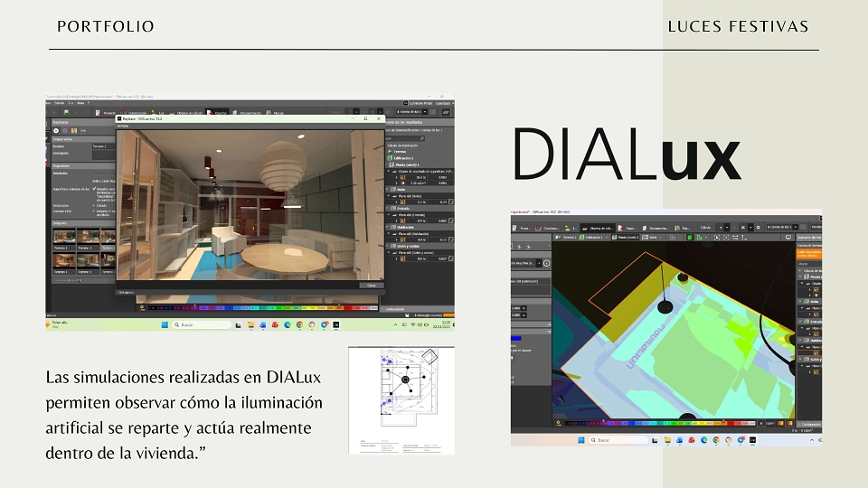Click the Cerrar button in the Raytracer window
868x488 pixels.
point(371,286)
